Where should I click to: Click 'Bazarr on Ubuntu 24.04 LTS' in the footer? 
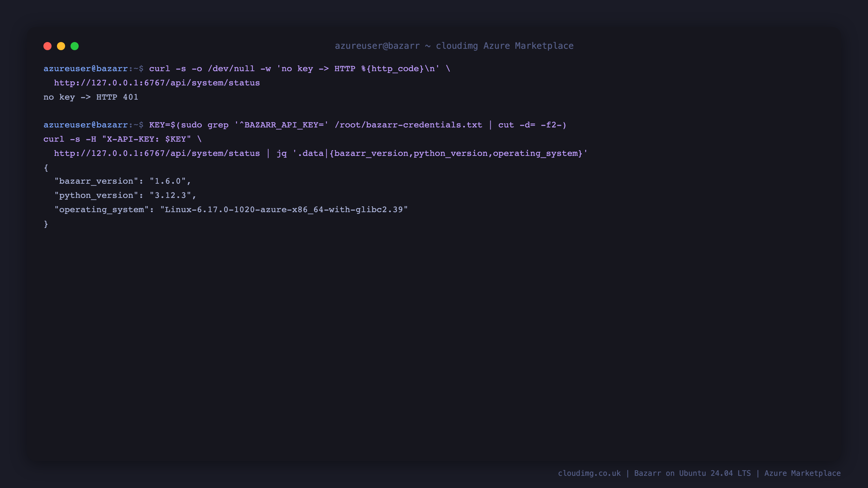[692, 473]
